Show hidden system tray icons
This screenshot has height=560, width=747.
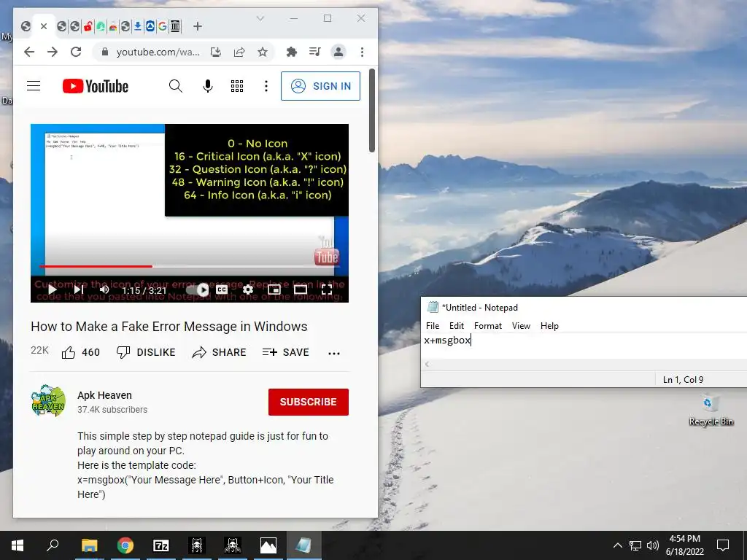point(617,545)
